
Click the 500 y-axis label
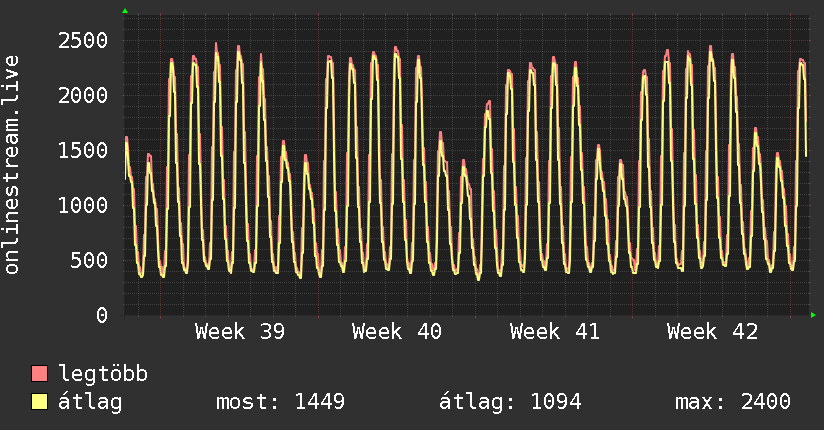(x=89, y=260)
